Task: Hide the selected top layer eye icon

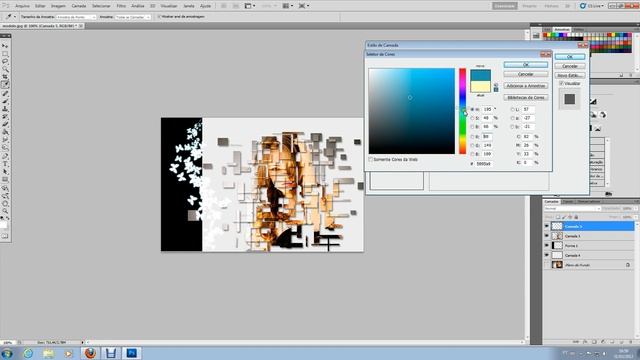Action: [x=547, y=226]
